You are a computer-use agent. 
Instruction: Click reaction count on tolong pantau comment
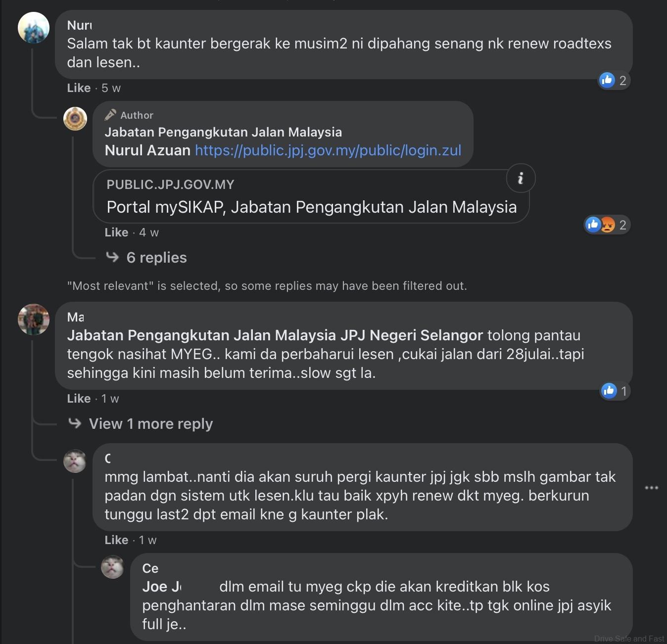point(624,391)
